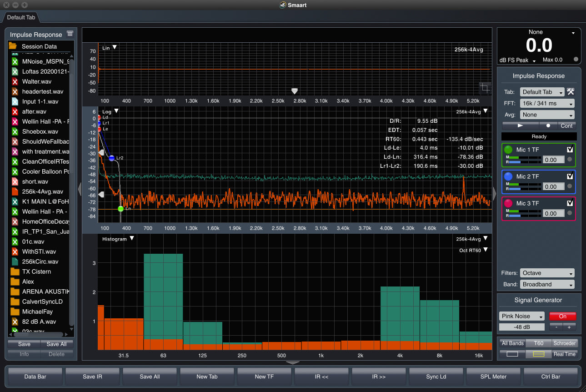
Task: Switch to the Default Tab
Action: 21,17
